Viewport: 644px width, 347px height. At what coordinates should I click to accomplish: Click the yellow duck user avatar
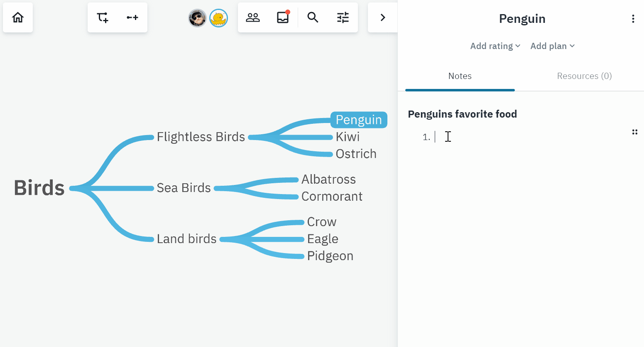coord(218,18)
